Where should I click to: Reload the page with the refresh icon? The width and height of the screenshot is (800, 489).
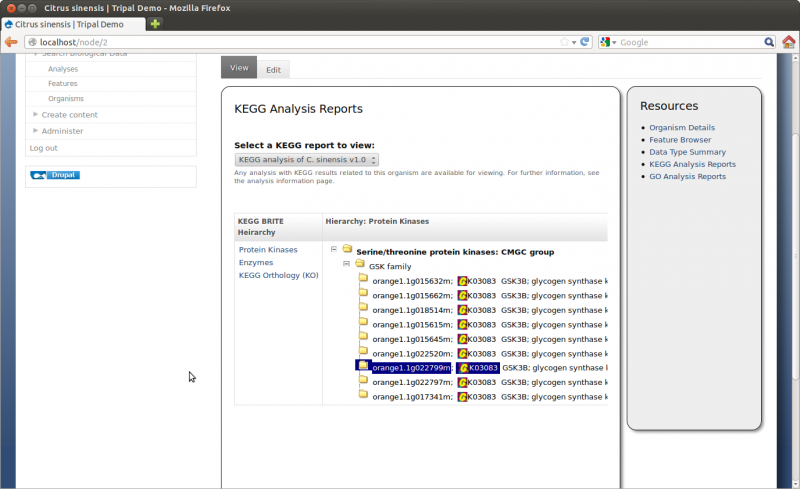[585, 42]
